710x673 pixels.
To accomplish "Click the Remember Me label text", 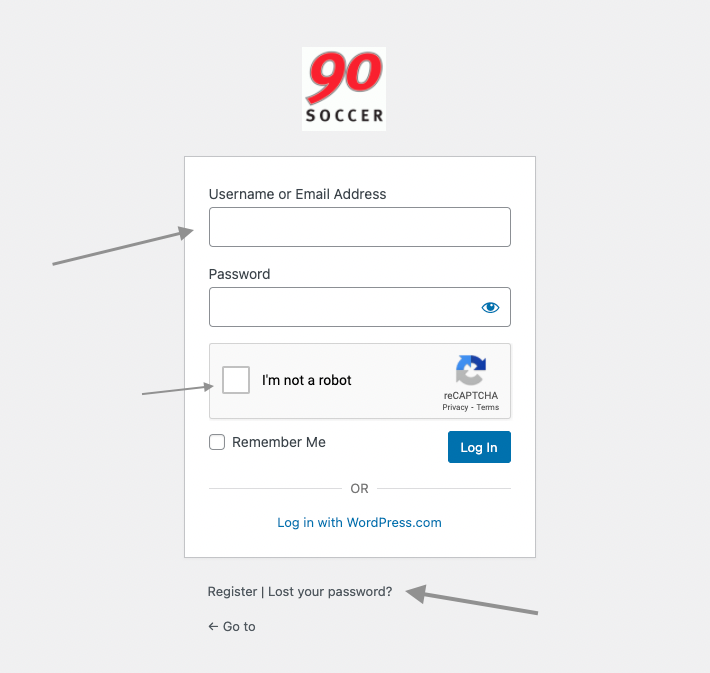I will coord(279,442).
